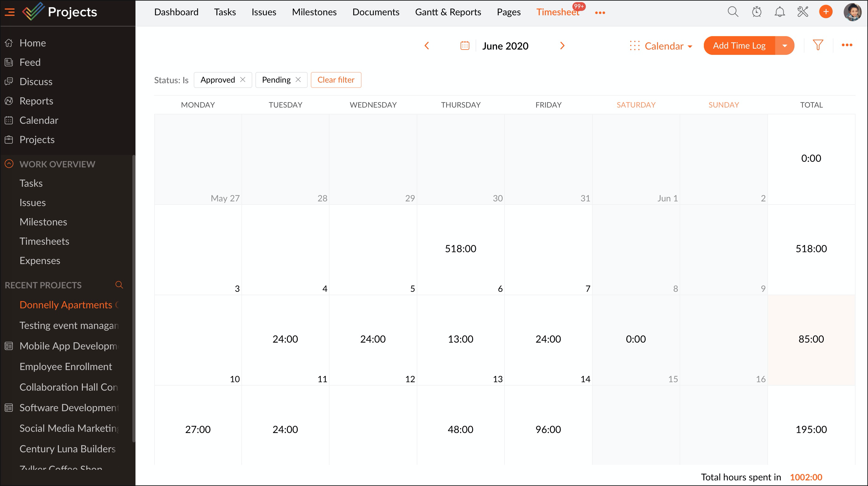The width and height of the screenshot is (868, 486).
Task: Open the setup tools wrench icon
Action: 803,12
